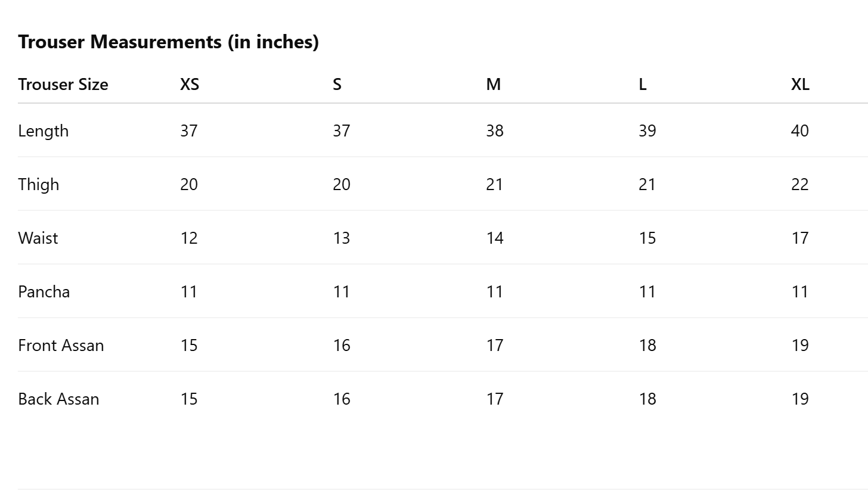The width and height of the screenshot is (868, 497).
Task: Click the Pancha row label
Action: [x=44, y=292]
